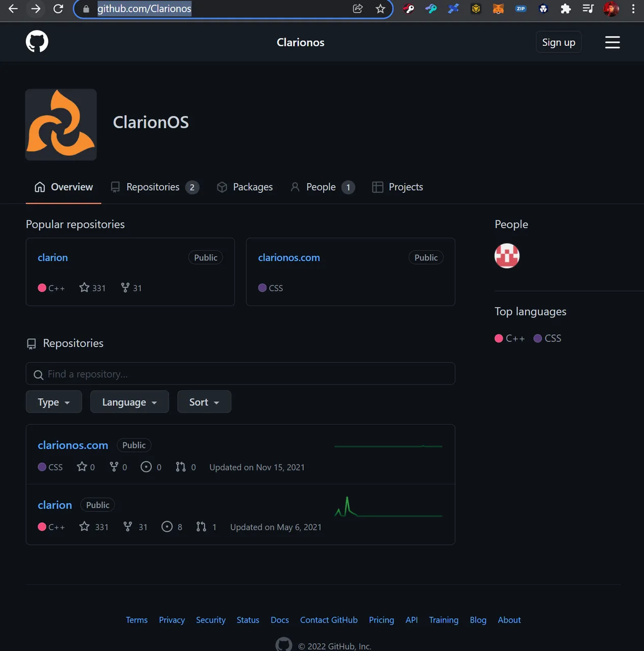
Task: Open clarionos.com repository in the list
Action: pos(73,445)
